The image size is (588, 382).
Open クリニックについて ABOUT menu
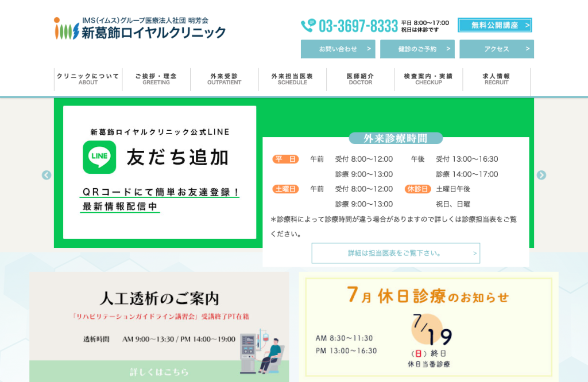pyautogui.click(x=88, y=79)
